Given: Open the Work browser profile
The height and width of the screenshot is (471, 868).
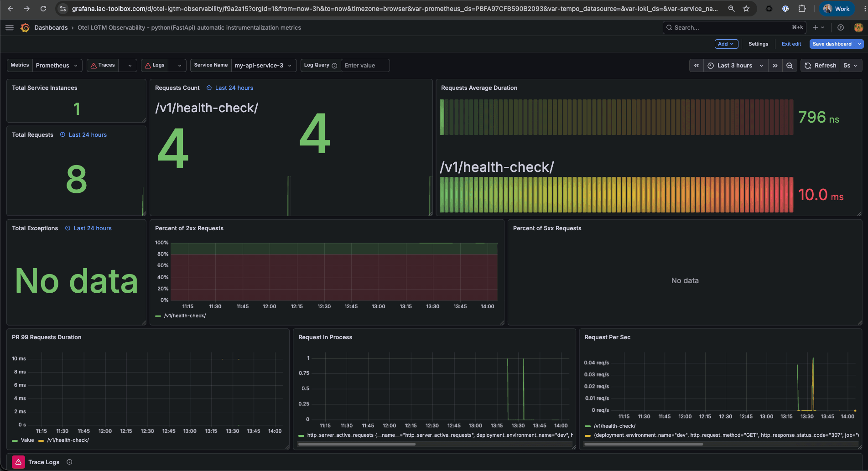Looking at the screenshot, I should 837,9.
